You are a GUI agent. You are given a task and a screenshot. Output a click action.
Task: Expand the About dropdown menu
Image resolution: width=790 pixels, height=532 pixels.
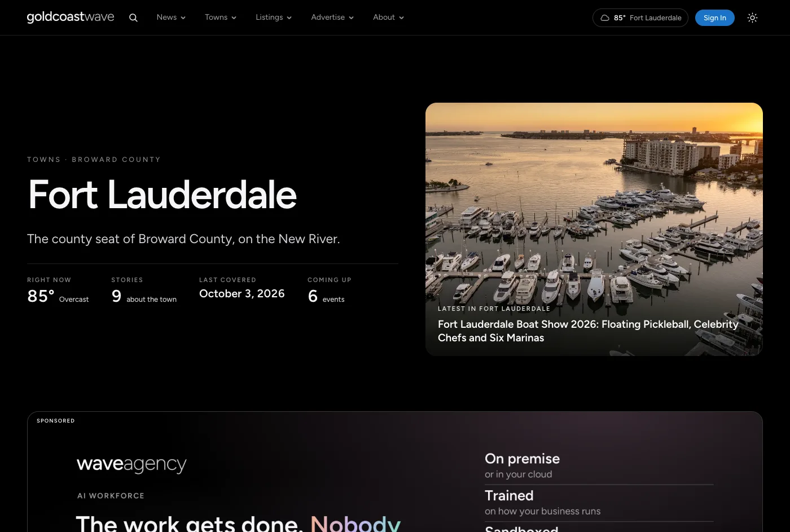tap(388, 17)
